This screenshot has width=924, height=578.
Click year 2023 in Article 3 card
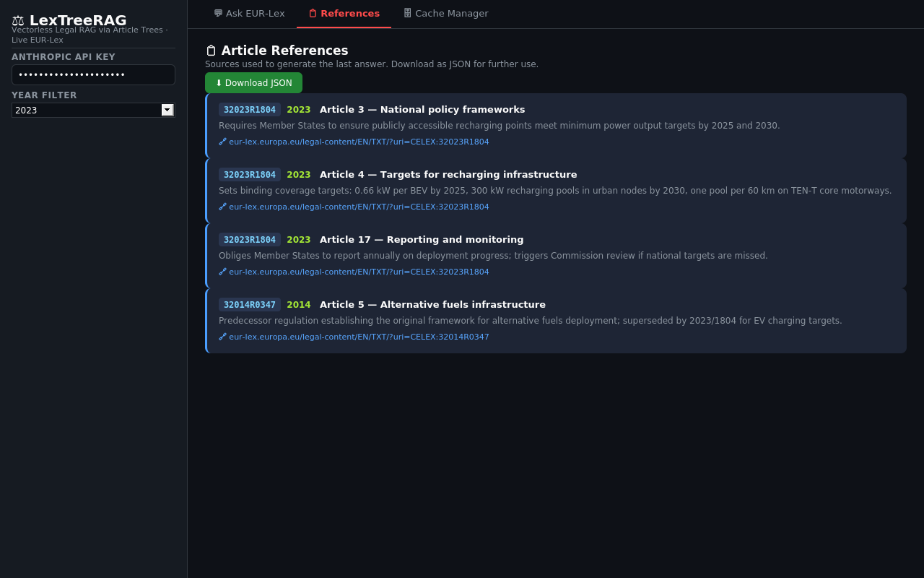coord(299,110)
